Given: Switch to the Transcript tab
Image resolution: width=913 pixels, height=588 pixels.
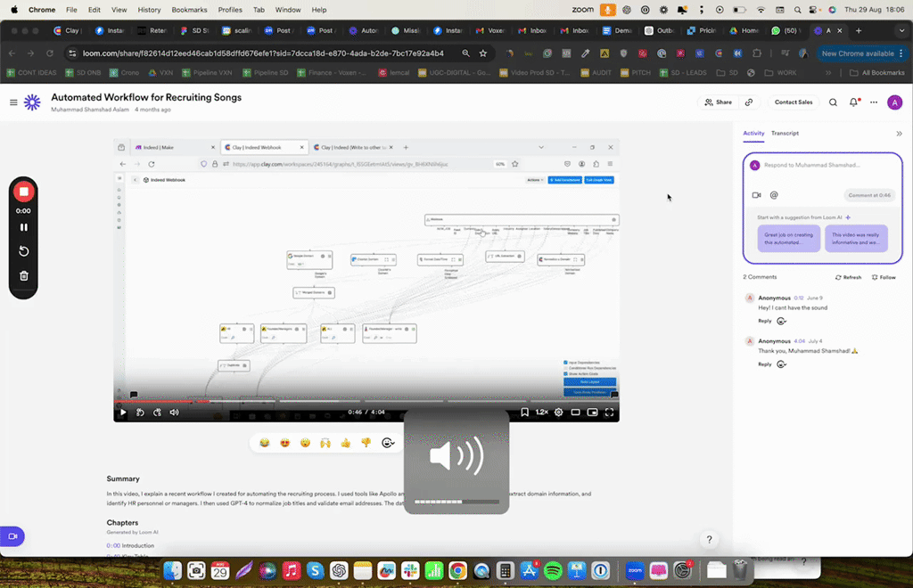Looking at the screenshot, I should pos(785,134).
